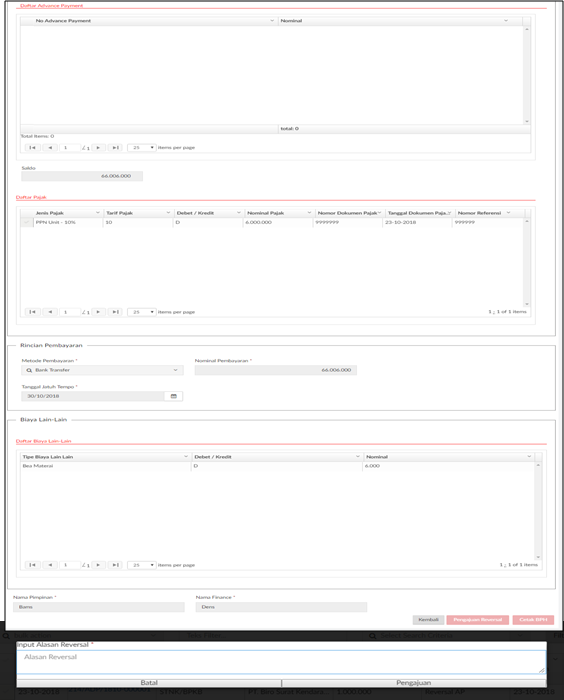The width and height of the screenshot is (564, 700).
Task: Open the Tanggal Jatuh Tempo calendar picker
Action: (174, 396)
